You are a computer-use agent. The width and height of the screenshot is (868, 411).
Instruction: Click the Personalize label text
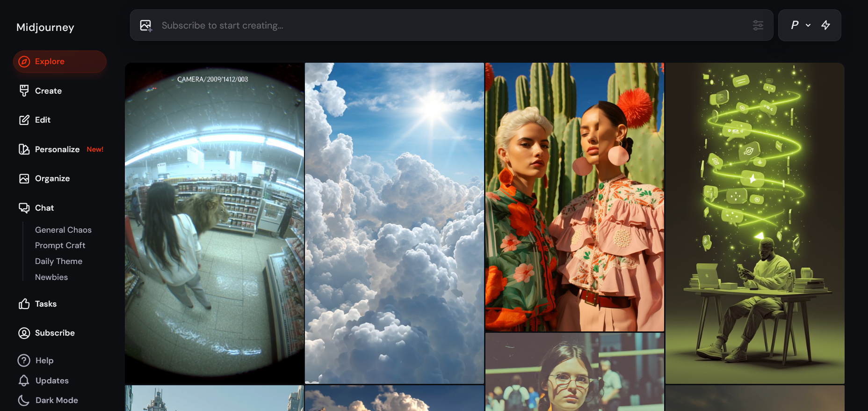tap(57, 149)
